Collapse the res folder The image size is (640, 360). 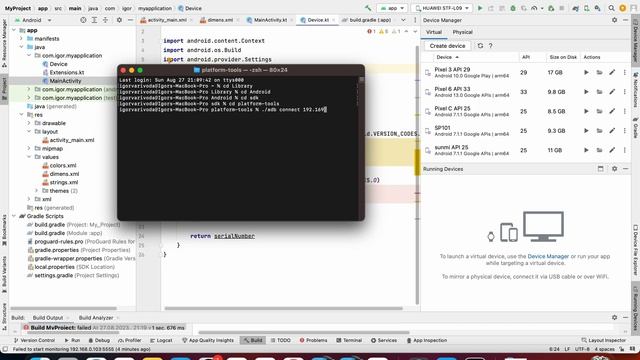pos(22,115)
